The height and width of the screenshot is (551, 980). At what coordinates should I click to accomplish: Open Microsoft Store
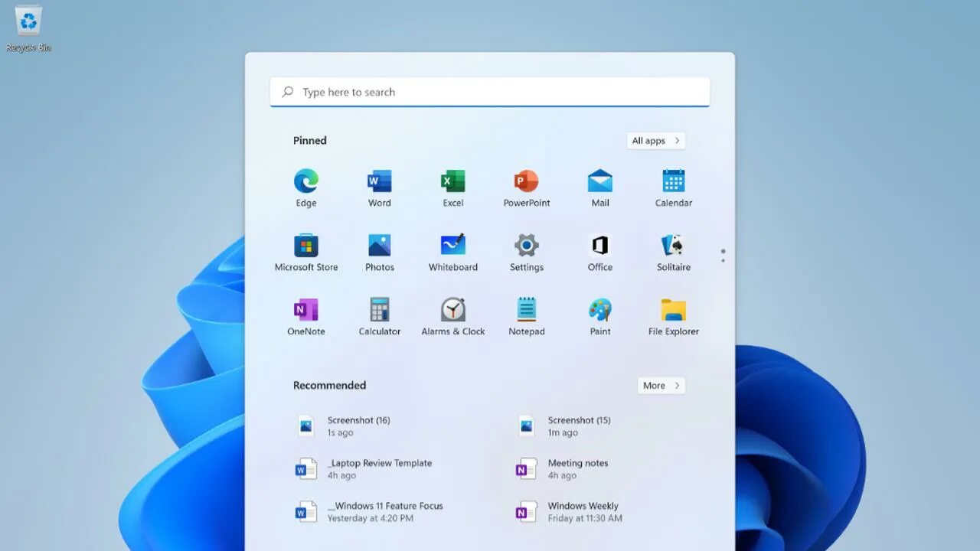[306, 253]
